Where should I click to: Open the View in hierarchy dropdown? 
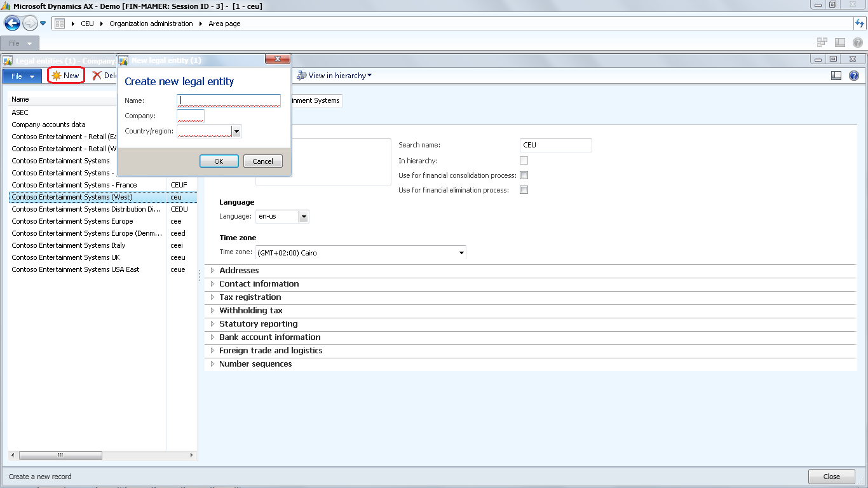[334, 76]
